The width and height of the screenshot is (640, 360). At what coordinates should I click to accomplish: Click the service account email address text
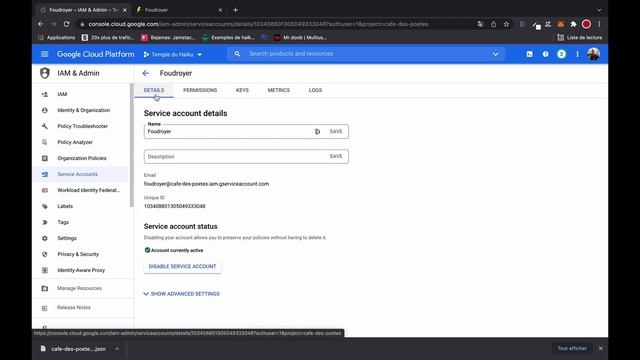coord(206,184)
